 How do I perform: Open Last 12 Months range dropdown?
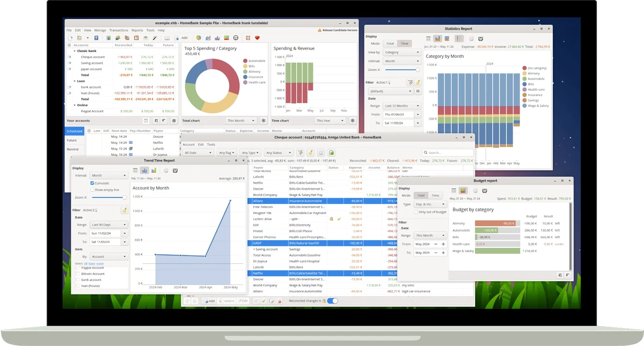point(402,106)
